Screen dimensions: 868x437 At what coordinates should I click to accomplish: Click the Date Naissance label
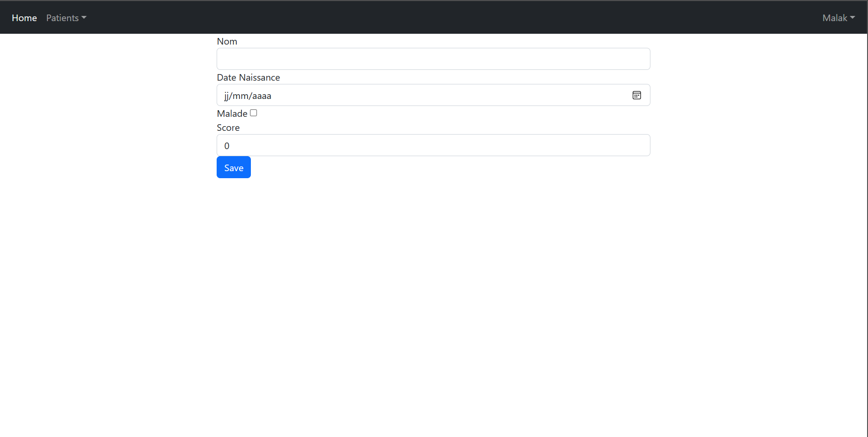pyautogui.click(x=248, y=77)
